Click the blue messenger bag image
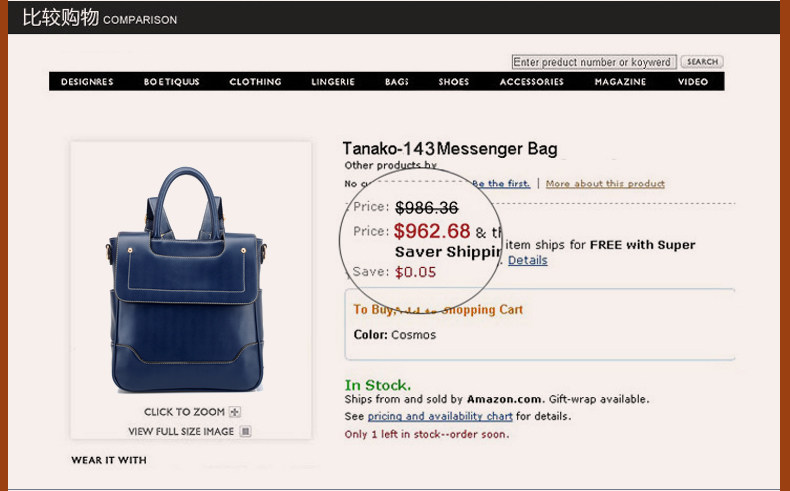The height and width of the screenshot is (491, 790). [x=186, y=280]
